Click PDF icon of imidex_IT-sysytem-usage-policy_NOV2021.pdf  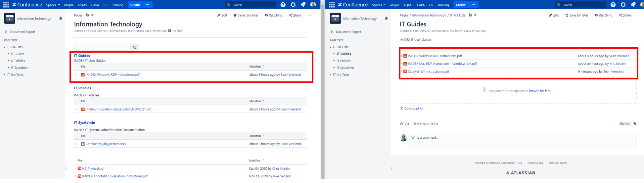point(83,109)
